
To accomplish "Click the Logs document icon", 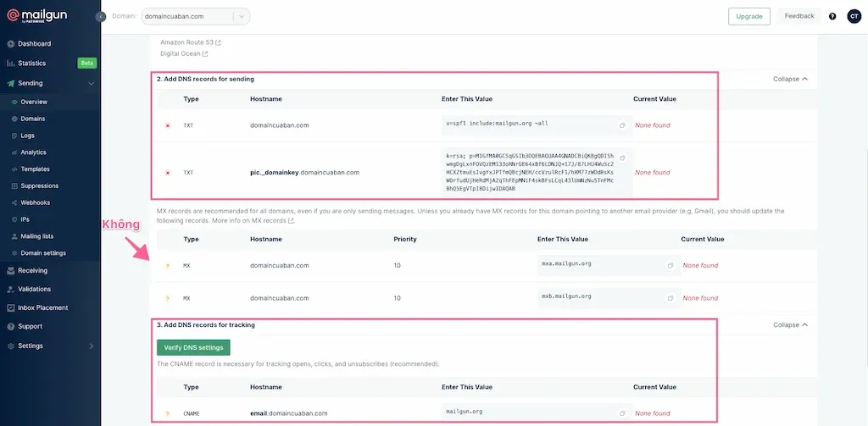I will tap(15, 136).
